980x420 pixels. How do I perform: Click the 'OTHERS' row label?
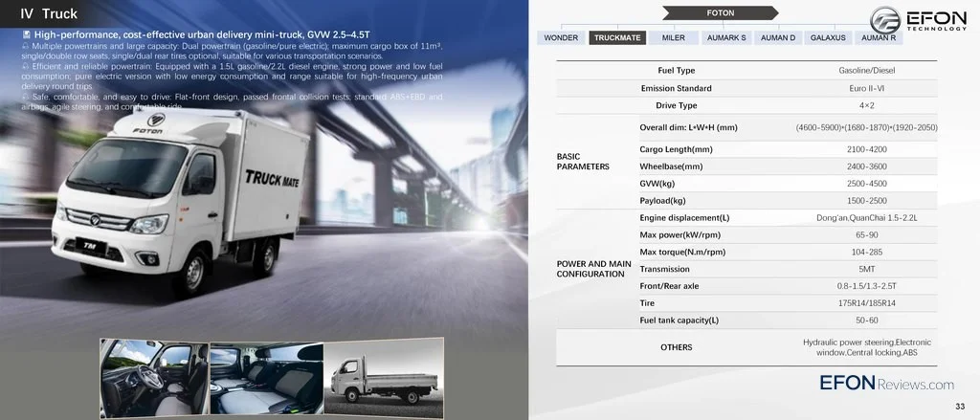pos(677,347)
